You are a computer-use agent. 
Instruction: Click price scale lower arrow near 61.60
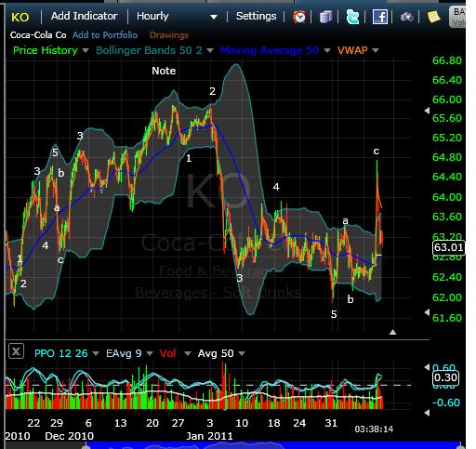(427, 312)
